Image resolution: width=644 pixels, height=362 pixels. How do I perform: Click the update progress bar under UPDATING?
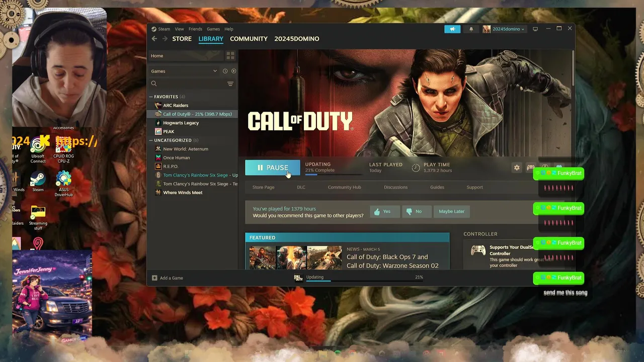click(x=333, y=174)
